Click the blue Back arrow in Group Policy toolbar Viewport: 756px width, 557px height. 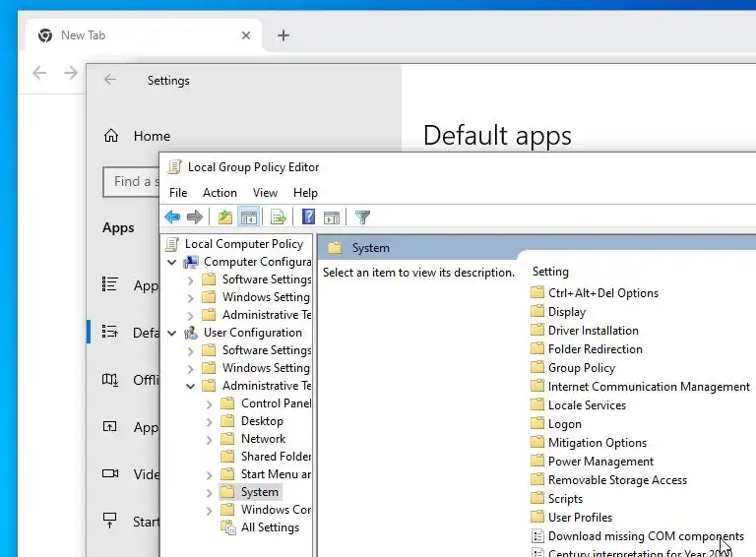click(172, 217)
